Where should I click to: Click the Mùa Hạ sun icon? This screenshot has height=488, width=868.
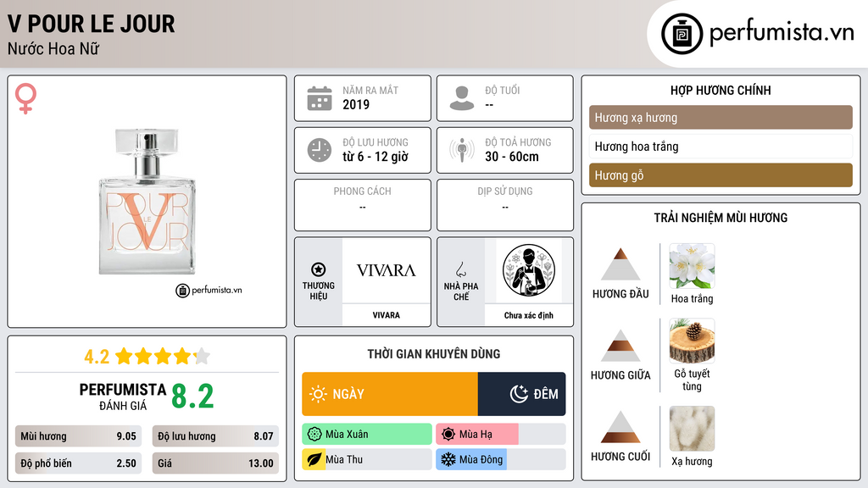(448, 435)
